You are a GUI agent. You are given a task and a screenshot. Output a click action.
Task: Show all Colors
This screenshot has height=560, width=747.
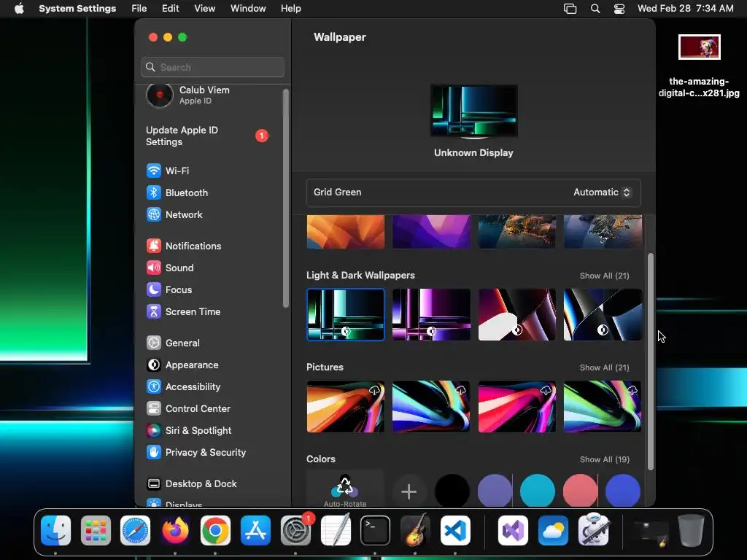pos(604,459)
